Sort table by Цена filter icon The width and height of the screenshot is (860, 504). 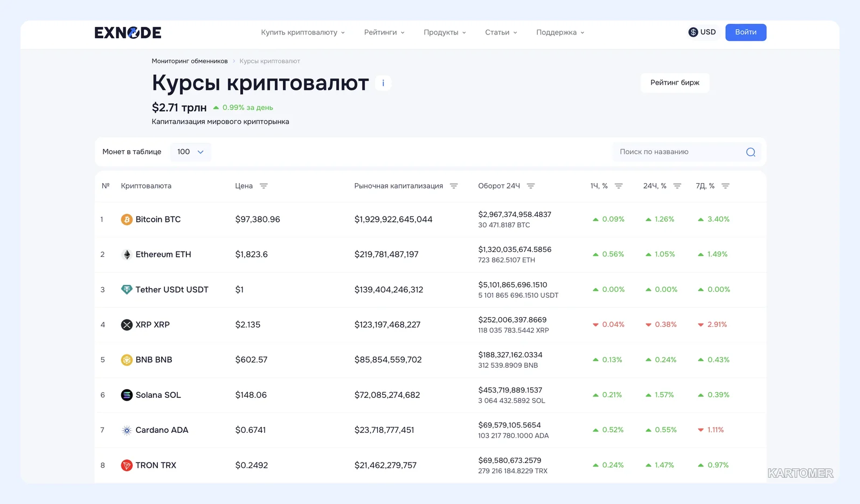[x=263, y=186]
